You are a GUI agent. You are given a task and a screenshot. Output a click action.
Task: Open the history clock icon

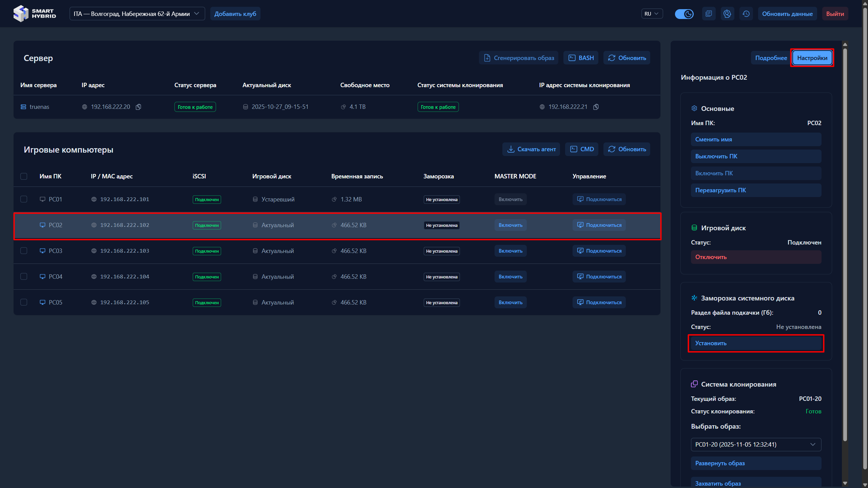[746, 14]
